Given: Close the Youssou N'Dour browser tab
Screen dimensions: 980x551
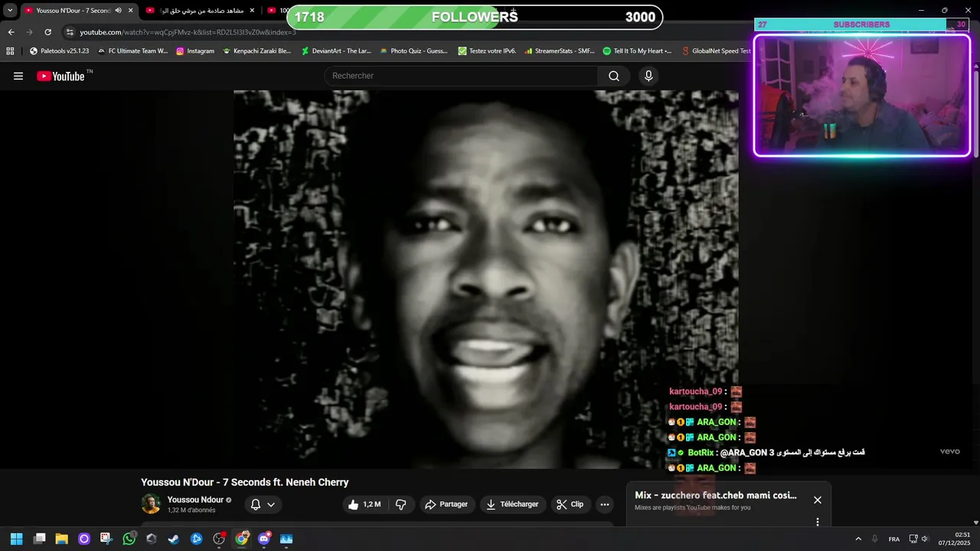Looking at the screenshot, I should (131, 10).
